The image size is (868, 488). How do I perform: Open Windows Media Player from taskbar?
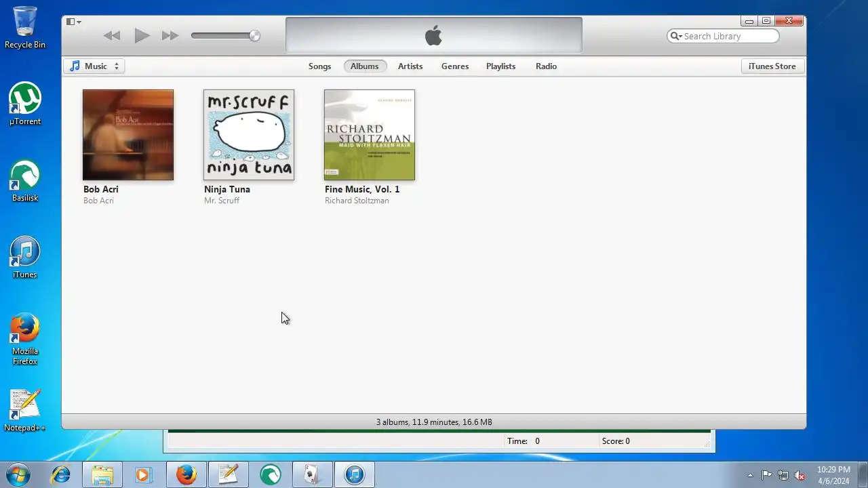point(144,474)
